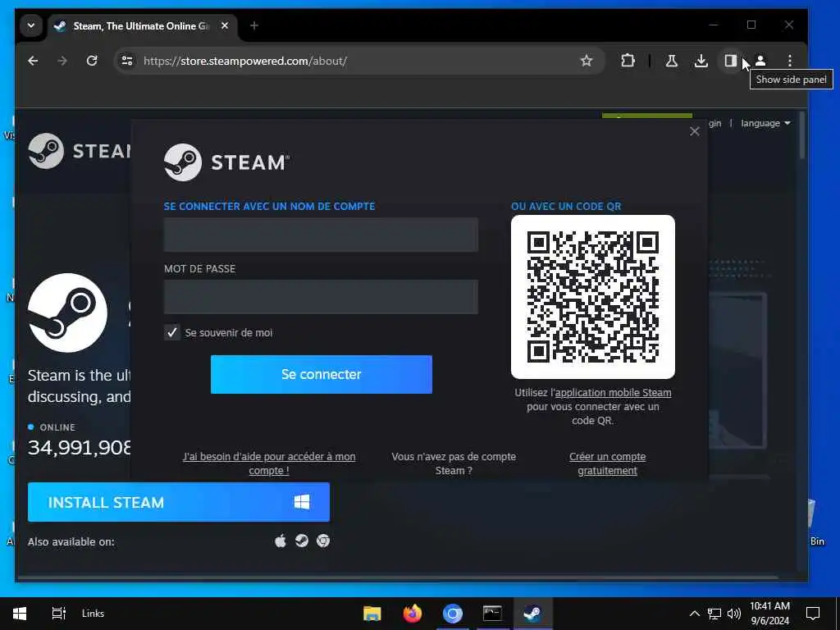Open J'ai besoin d'aide account help link
Viewport: 840px width, 630px height.
[269, 463]
